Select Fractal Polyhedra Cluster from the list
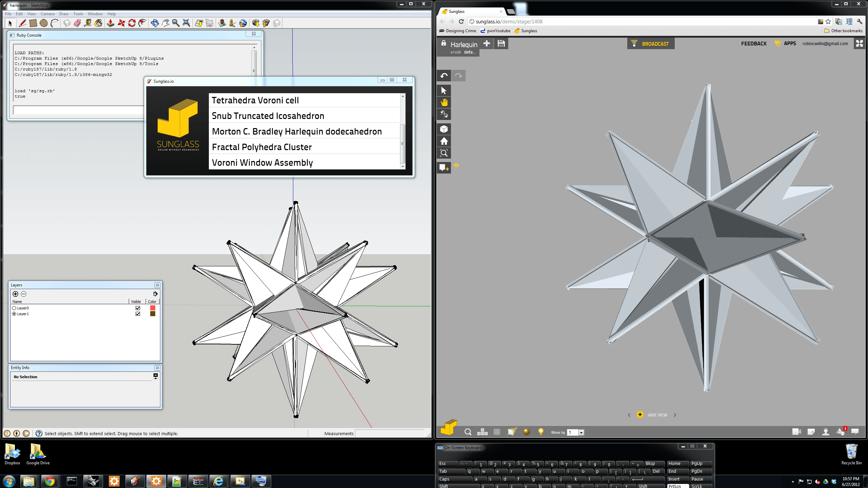The image size is (868, 488). coord(262,147)
